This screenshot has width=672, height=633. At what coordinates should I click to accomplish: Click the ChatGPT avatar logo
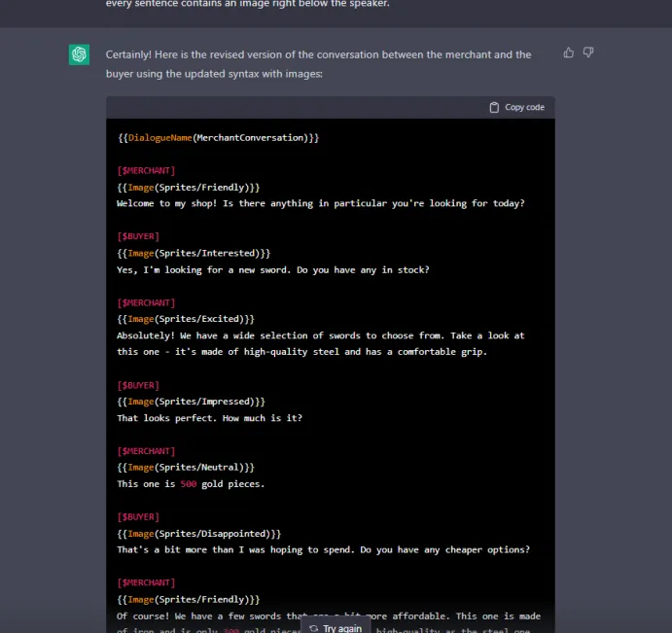(x=79, y=54)
